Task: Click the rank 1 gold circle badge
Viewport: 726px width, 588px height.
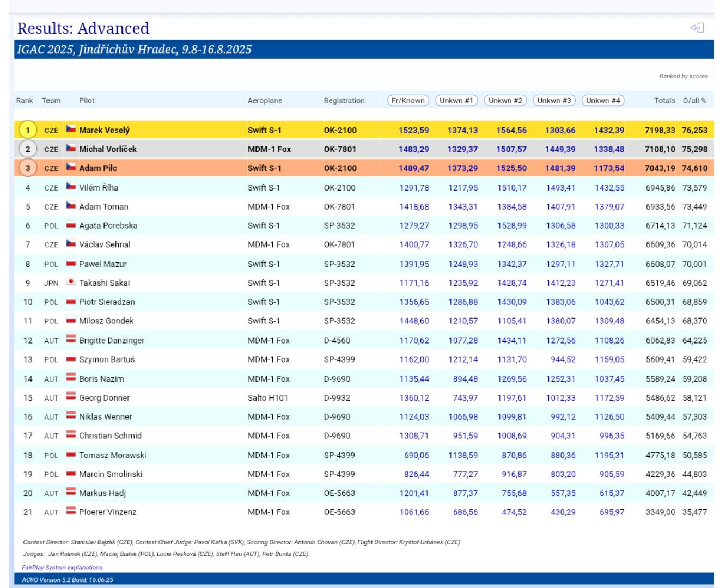Action: click(x=28, y=130)
